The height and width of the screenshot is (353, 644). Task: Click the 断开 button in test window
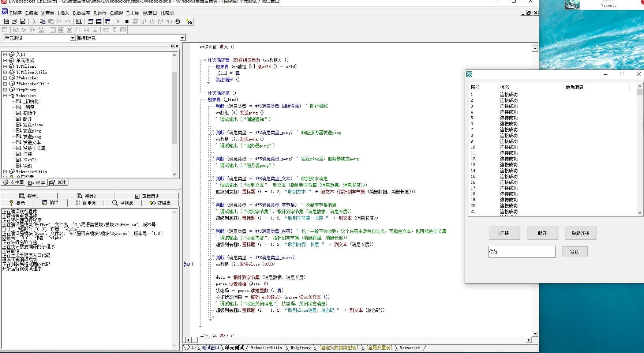click(542, 233)
